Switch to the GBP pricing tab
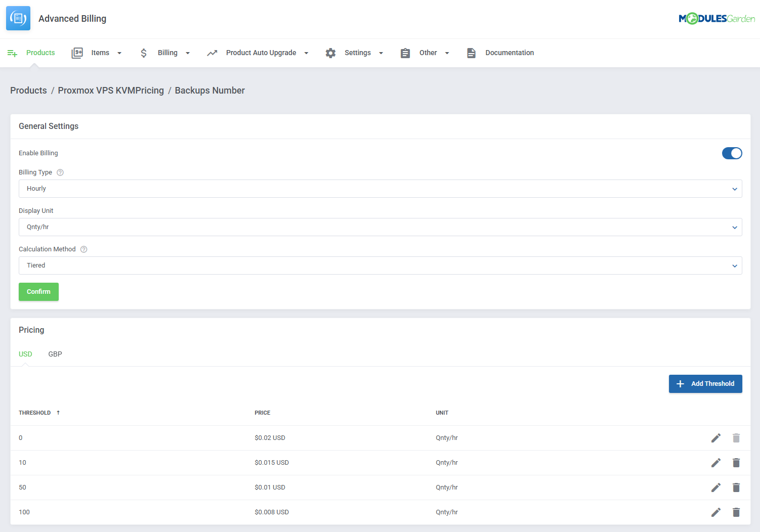 click(x=55, y=354)
